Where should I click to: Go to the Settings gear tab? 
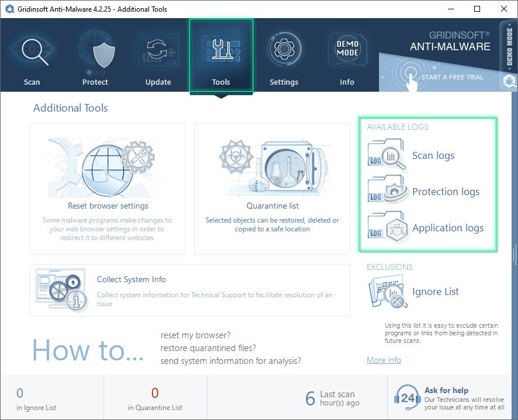[284, 56]
